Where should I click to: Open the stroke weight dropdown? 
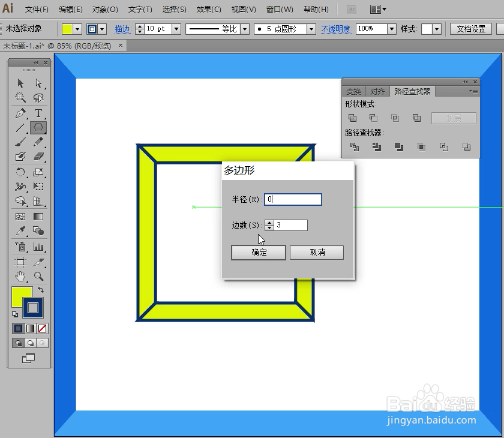176,28
